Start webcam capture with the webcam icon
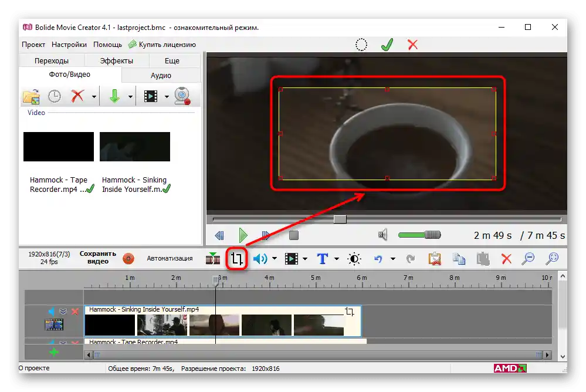Image resolution: width=586 pixels, height=392 pixels. 182,96
